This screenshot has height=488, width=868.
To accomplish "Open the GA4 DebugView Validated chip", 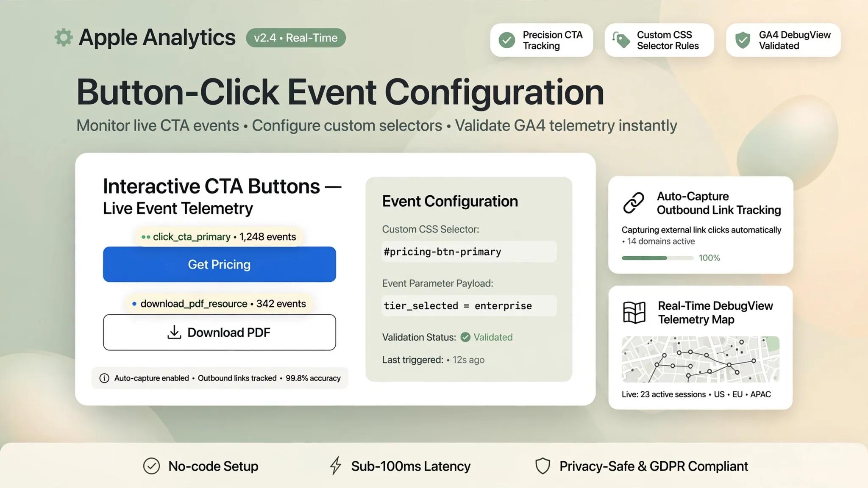I will click(x=783, y=40).
